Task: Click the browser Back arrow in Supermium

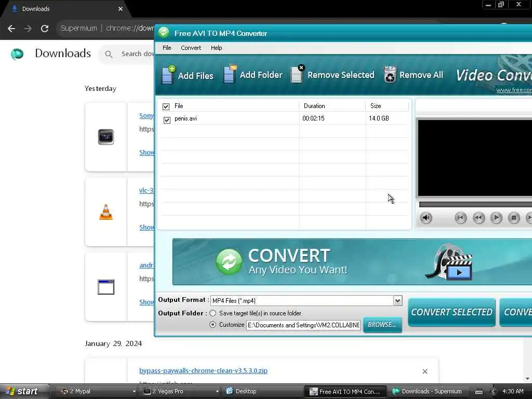Action: 11,29
